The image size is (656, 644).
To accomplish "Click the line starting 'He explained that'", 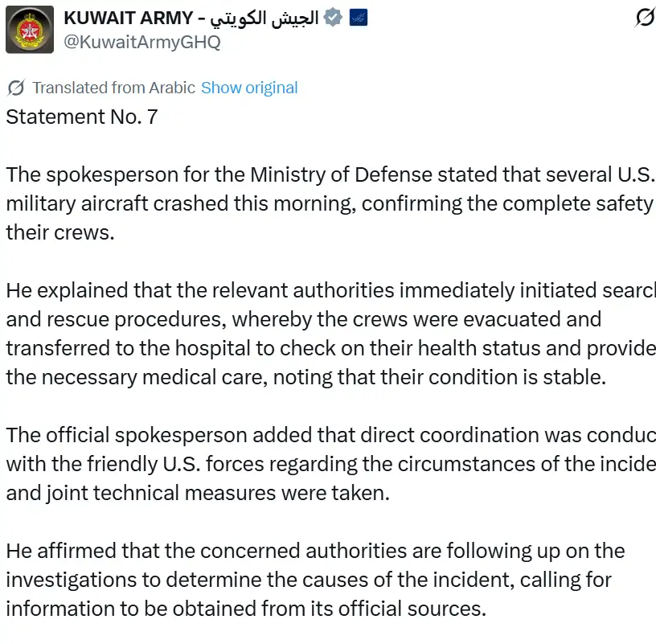I will (330, 290).
